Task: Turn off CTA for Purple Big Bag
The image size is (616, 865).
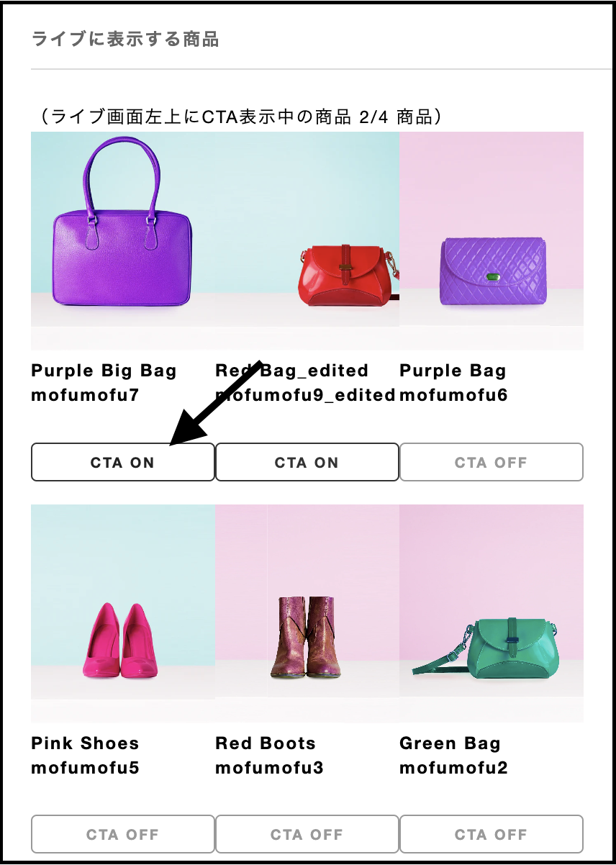Action: [x=123, y=462]
